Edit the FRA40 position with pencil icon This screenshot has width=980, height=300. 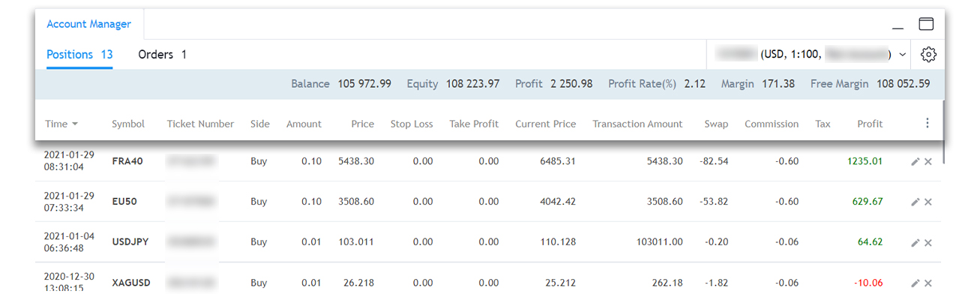coord(915,161)
